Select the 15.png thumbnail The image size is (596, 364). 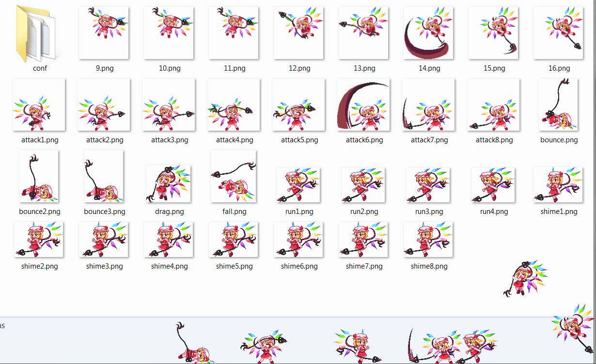[493, 33]
